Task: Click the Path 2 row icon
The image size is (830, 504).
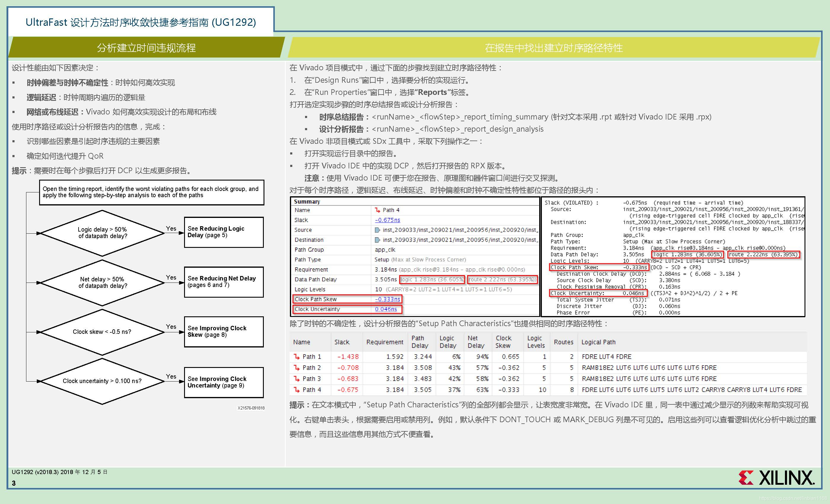Action: [296, 368]
